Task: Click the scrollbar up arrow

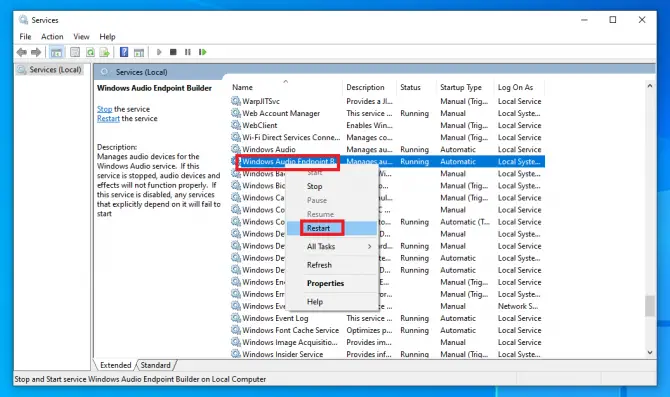Action: pos(650,86)
